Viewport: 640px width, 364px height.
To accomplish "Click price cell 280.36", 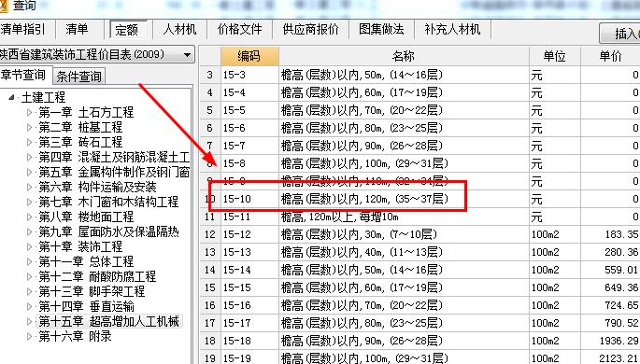I will (610, 252).
